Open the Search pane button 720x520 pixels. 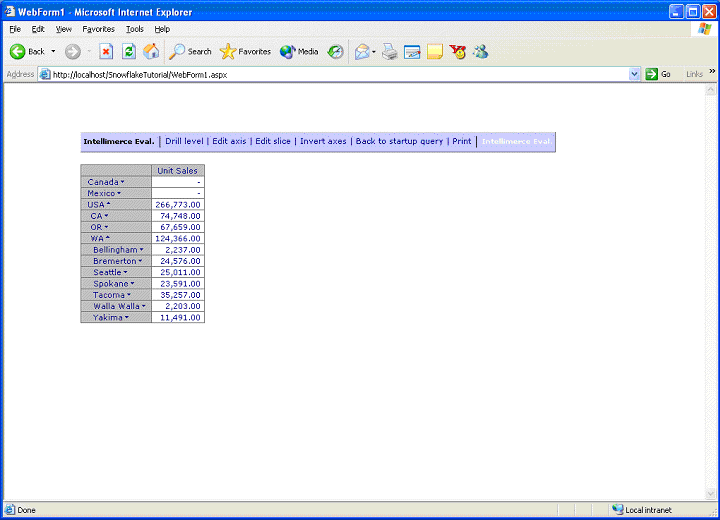click(x=190, y=51)
